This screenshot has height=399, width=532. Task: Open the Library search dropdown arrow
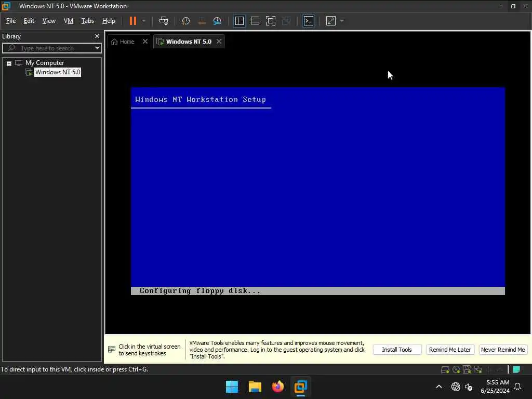pyautogui.click(x=97, y=48)
